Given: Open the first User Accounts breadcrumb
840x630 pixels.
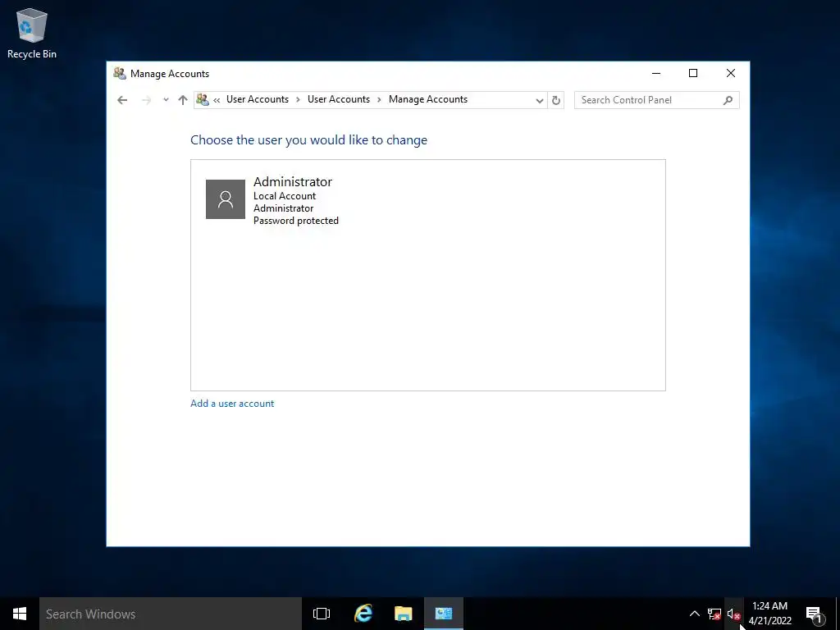Looking at the screenshot, I should [x=257, y=99].
